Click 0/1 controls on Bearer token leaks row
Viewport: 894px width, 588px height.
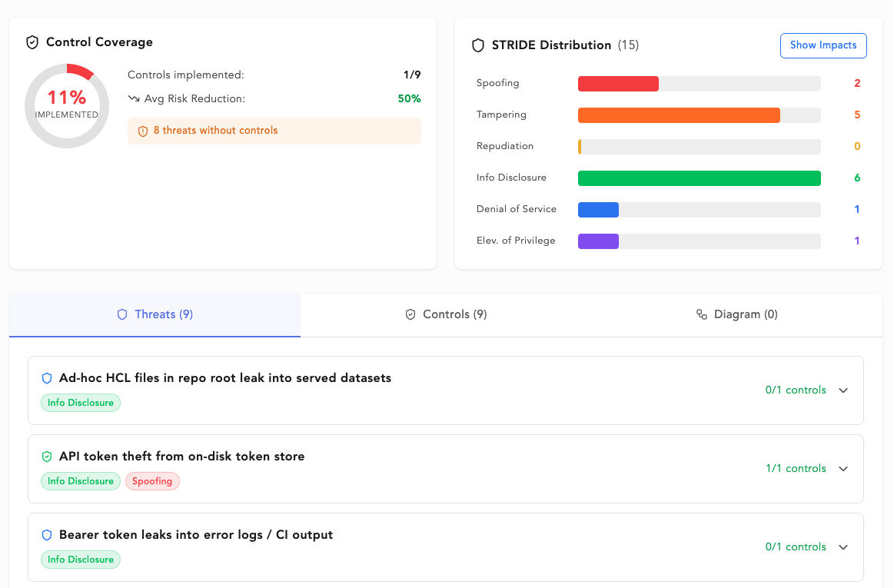coord(796,547)
